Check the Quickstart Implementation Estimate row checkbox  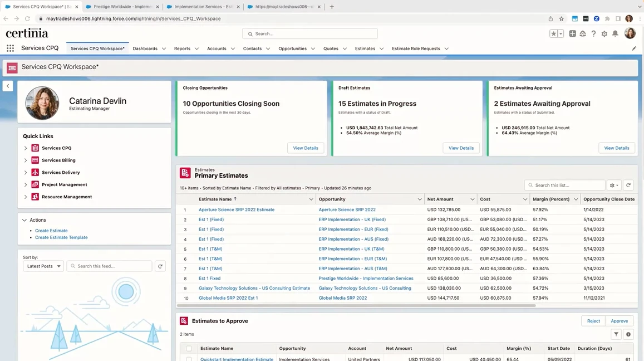(x=189, y=359)
